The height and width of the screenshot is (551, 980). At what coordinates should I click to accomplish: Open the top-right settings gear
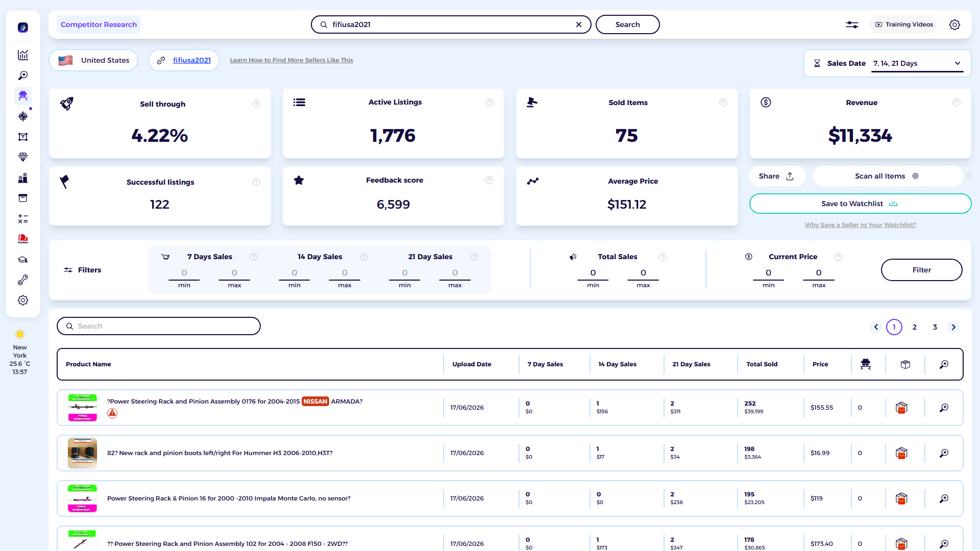point(954,24)
